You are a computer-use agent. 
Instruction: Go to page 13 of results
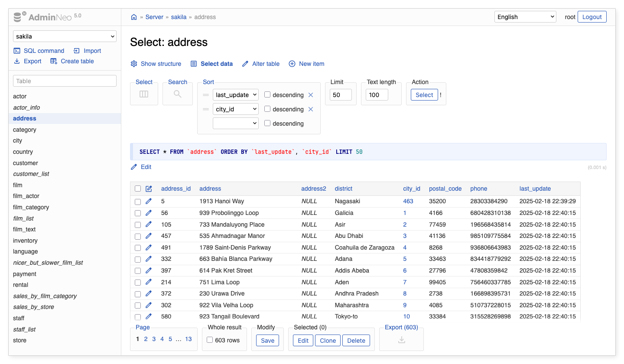[188, 339]
